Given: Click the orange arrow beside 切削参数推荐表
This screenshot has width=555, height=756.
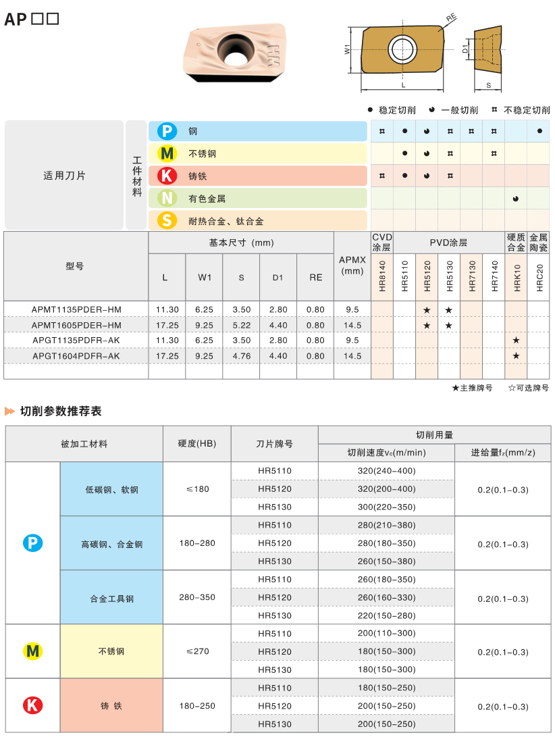Looking at the screenshot, I should point(9,411).
